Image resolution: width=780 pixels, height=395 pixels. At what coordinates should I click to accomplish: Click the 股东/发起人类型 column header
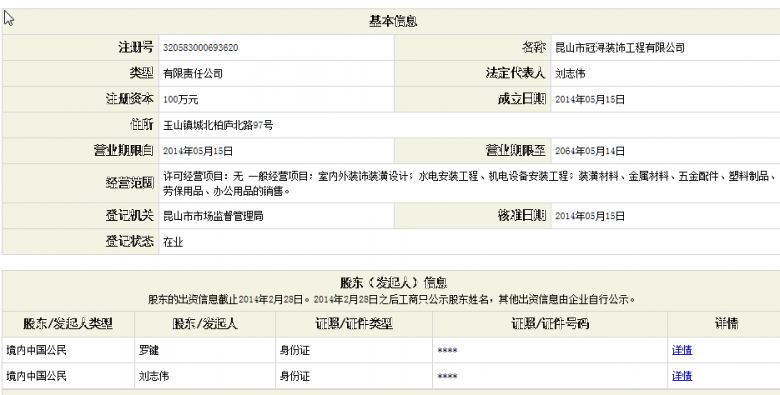68,324
